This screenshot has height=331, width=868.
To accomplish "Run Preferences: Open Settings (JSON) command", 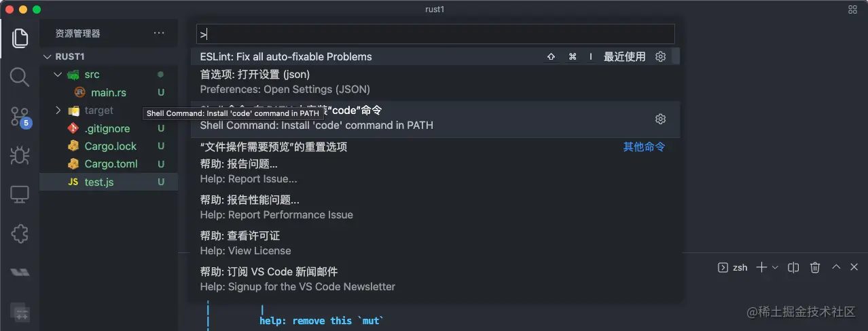I will click(435, 82).
